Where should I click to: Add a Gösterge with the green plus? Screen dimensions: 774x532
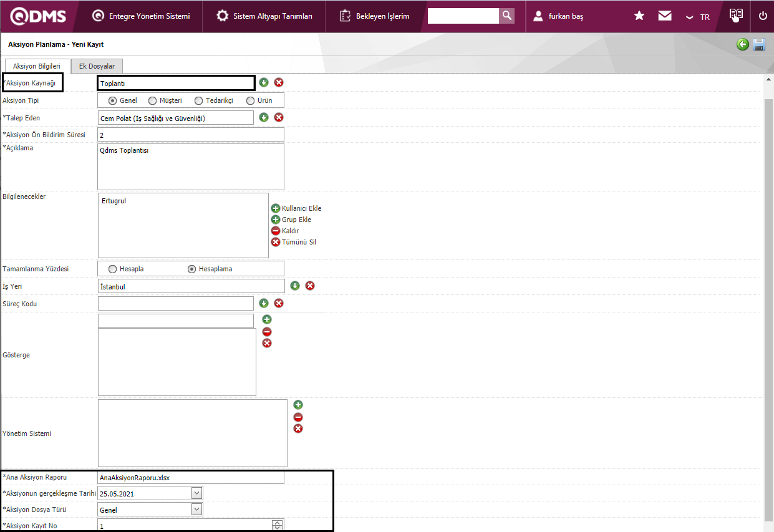[267, 319]
